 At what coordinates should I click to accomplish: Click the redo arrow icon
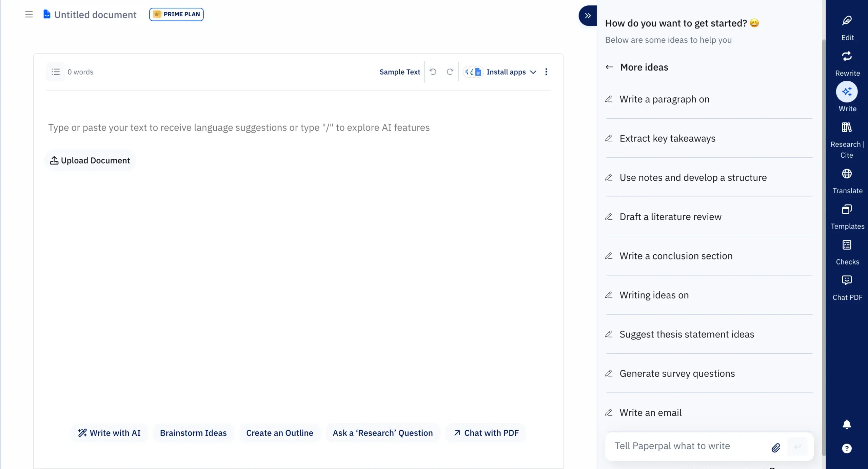pyautogui.click(x=450, y=72)
